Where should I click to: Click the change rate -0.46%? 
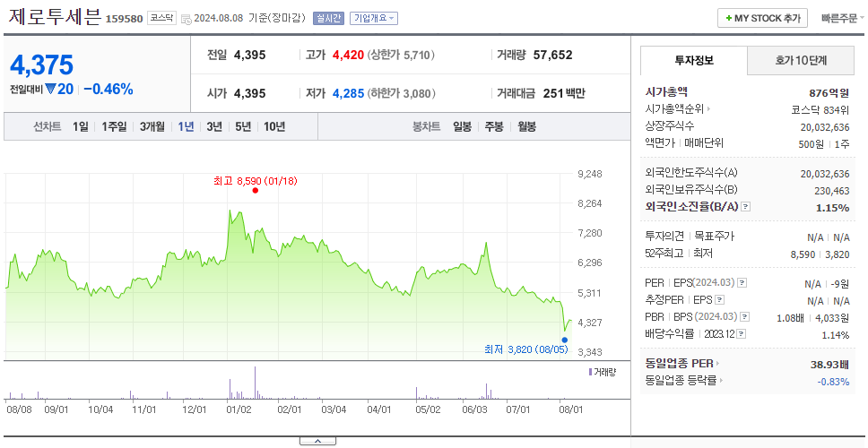point(108,89)
